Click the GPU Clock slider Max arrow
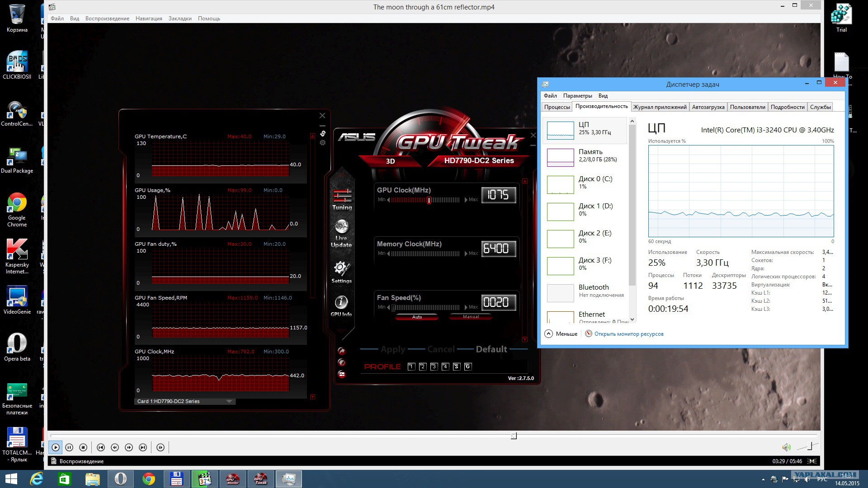Image resolution: width=868 pixels, height=488 pixels. (466, 200)
